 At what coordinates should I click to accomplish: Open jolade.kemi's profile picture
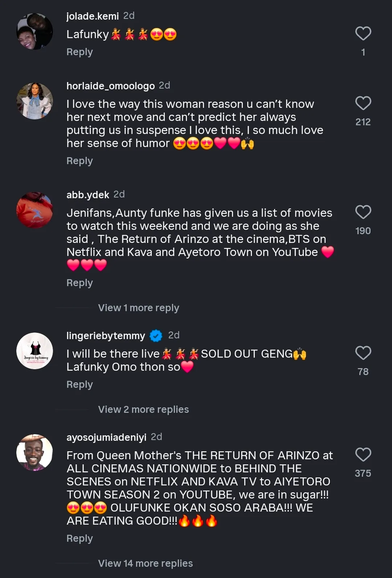(x=35, y=32)
